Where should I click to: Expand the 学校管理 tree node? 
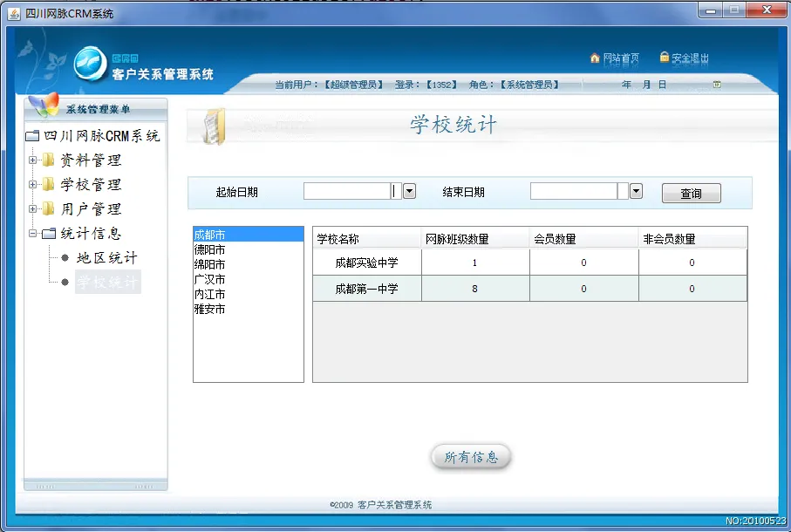coord(33,185)
